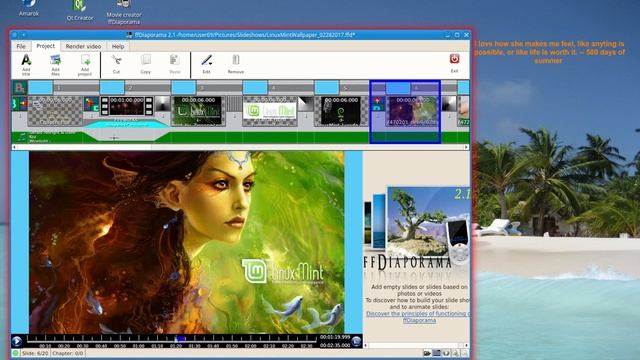Click the main preview image of the woman
The height and width of the screenshot is (360, 640).
[x=187, y=242]
